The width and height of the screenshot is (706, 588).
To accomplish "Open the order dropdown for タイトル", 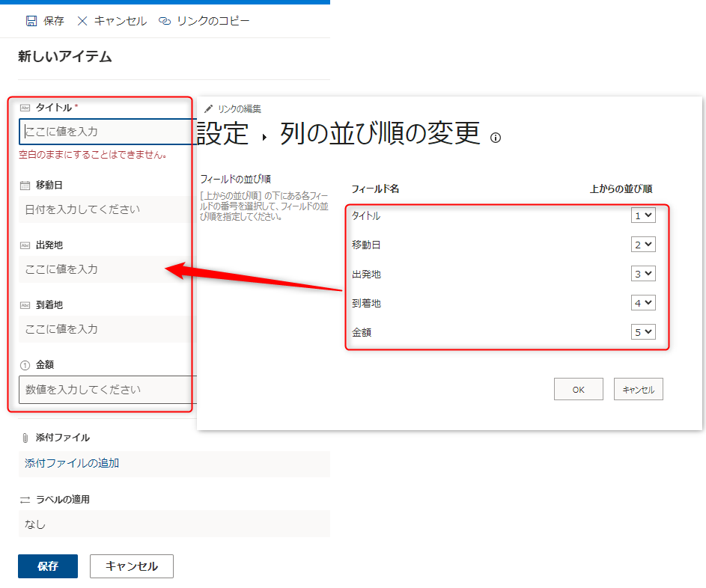I will pos(643,215).
